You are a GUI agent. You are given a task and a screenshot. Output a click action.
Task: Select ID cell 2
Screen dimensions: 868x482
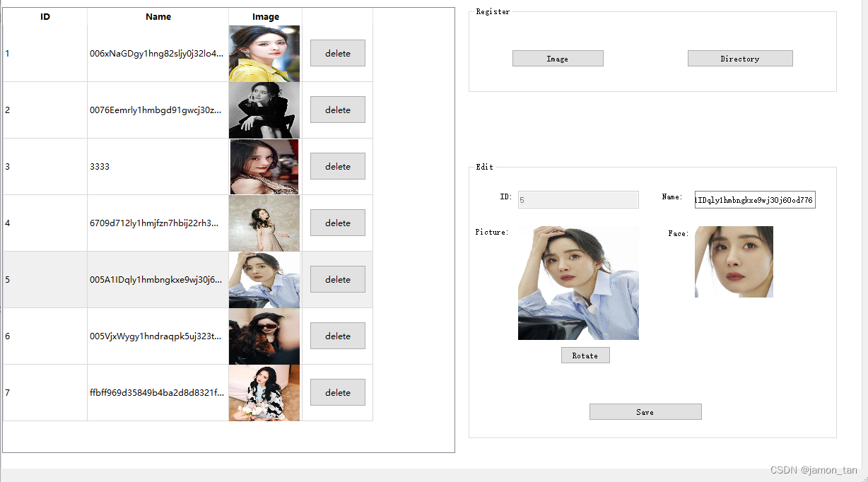(45, 110)
